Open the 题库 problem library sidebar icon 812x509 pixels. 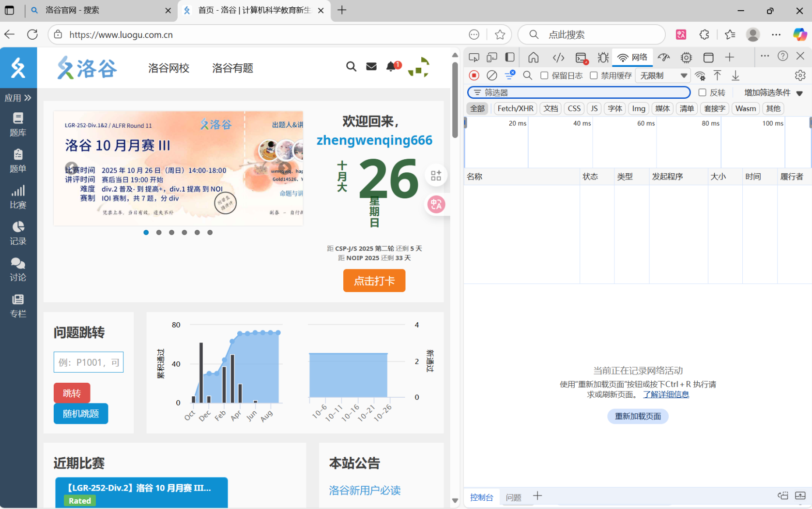(x=18, y=124)
